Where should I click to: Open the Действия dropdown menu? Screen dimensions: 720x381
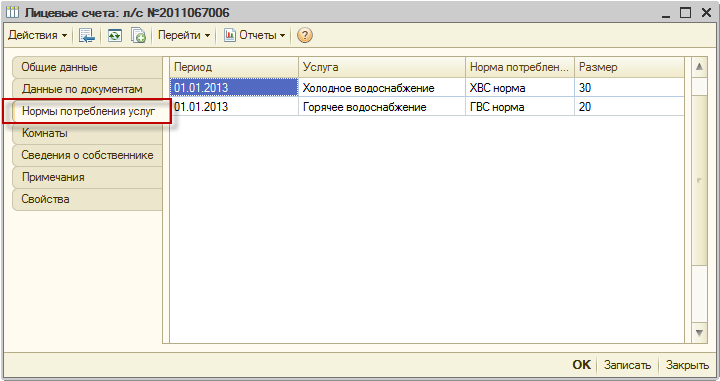click(x=38, y=35)
